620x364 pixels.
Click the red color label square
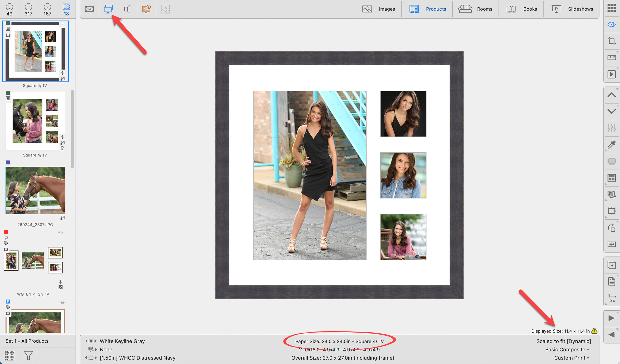tap(6, 232)
